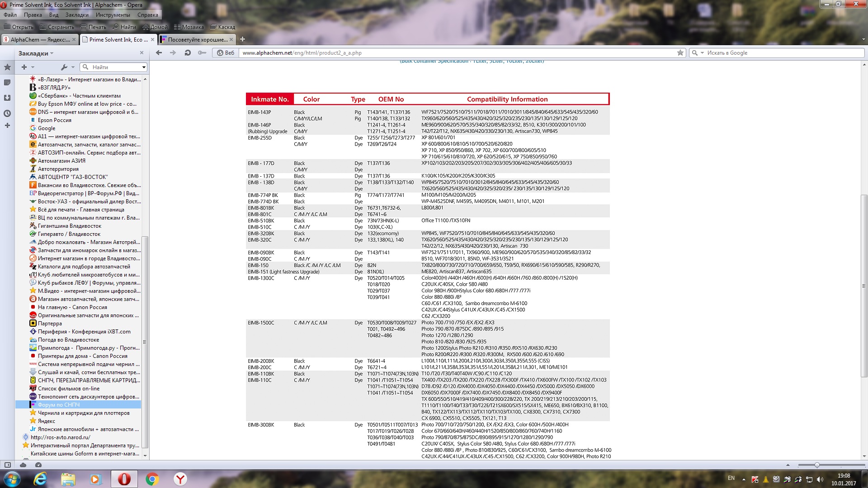This screenshot has height=488, width=868.
Task: Open the Вид menu
Action: coord(54,15)
